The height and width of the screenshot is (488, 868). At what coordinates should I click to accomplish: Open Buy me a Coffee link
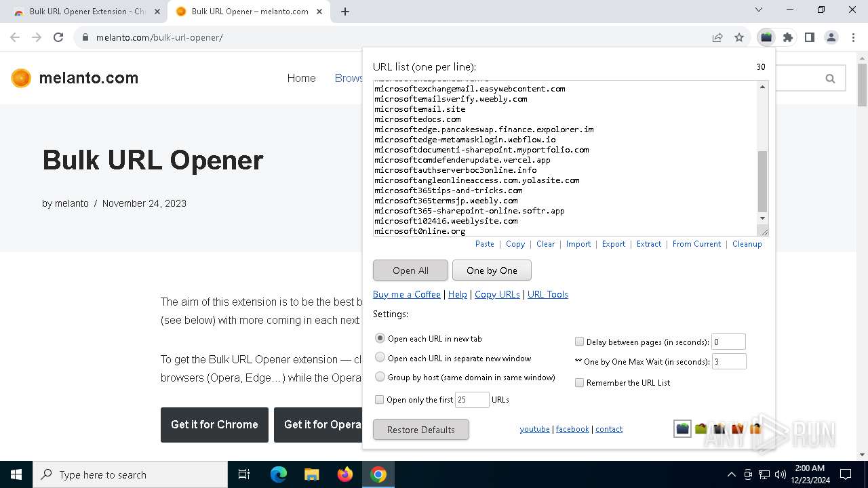pos(407,294)
